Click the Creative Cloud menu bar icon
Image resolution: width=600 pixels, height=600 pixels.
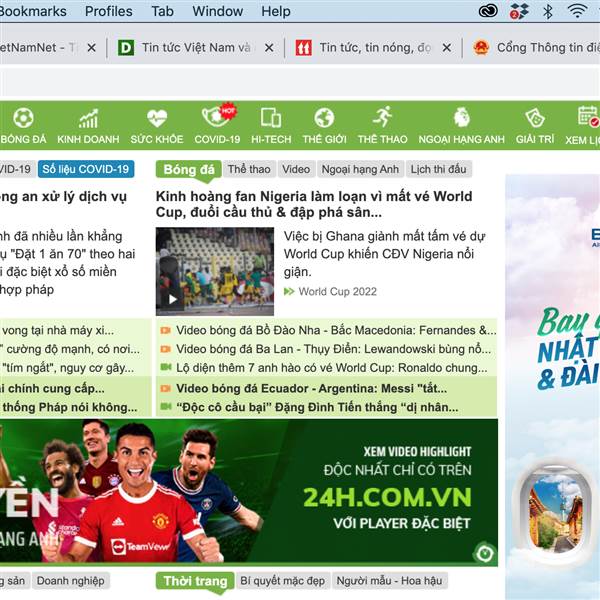pyautogui.click(x=488, y=11)
